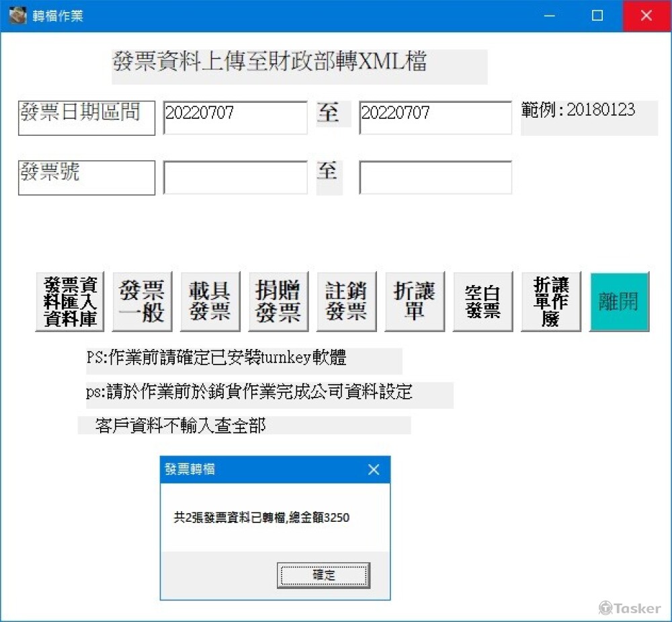Click the starting 發票號 input field

(235, 178)
